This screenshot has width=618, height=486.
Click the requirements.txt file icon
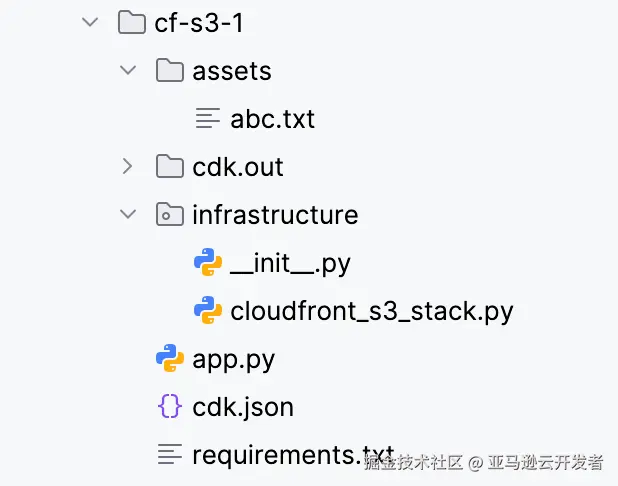(169, 454)
